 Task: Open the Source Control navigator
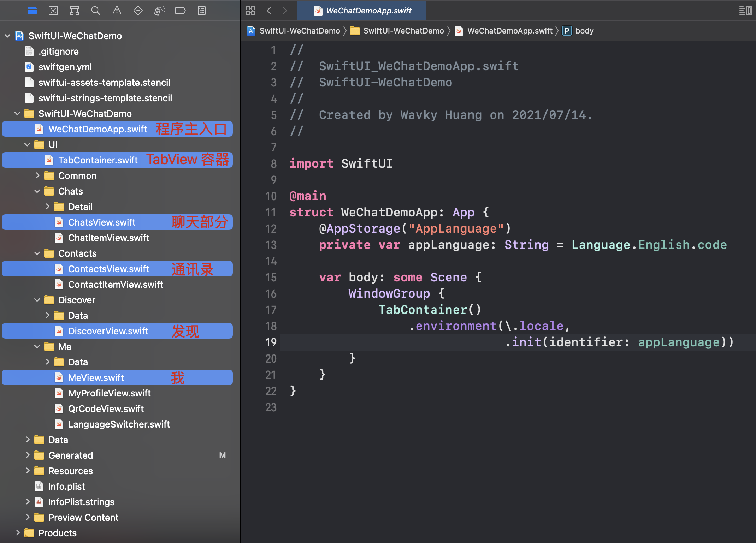(x=53, y=11)
